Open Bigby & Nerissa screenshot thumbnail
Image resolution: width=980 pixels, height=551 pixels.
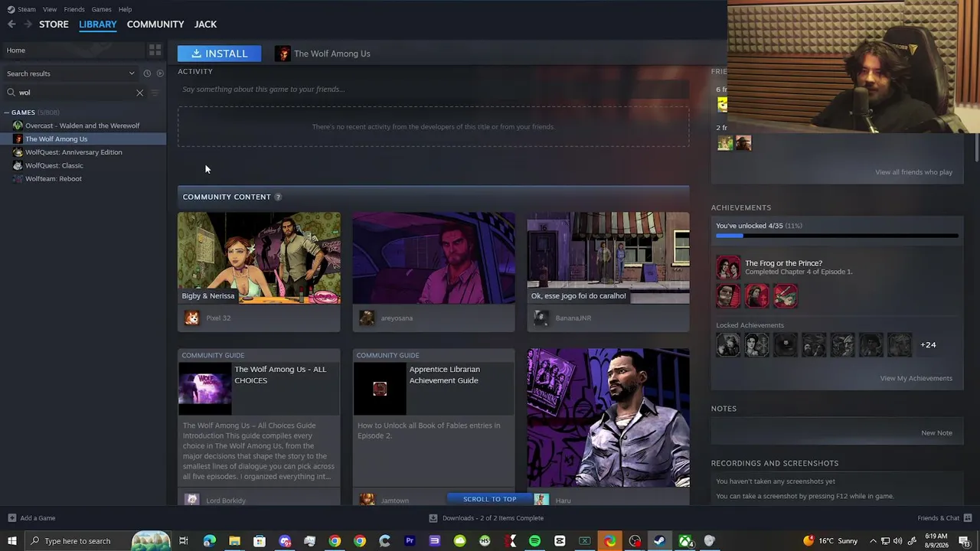click(x=259, y=258)
